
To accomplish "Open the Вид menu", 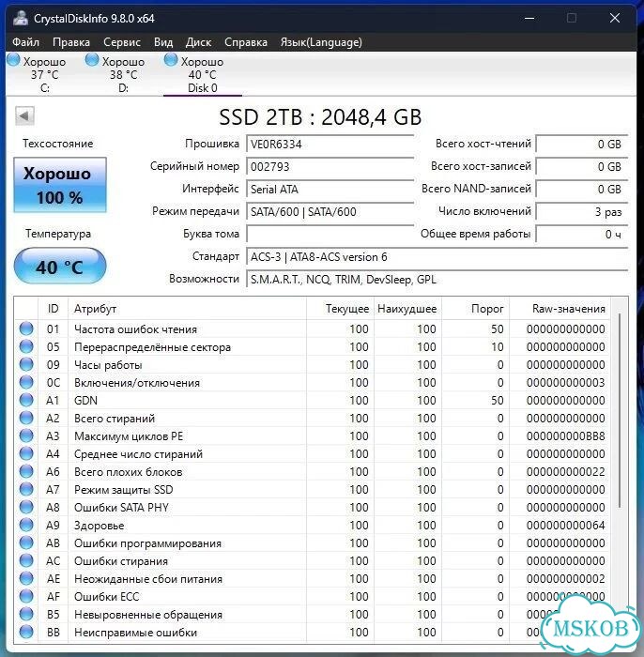I will point(163,42).
